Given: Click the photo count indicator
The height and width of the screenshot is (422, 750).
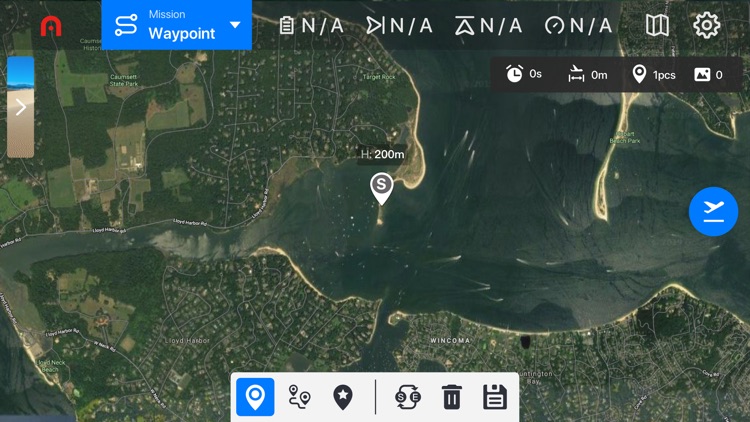Looking at the screenshot, I should [708, 75].
